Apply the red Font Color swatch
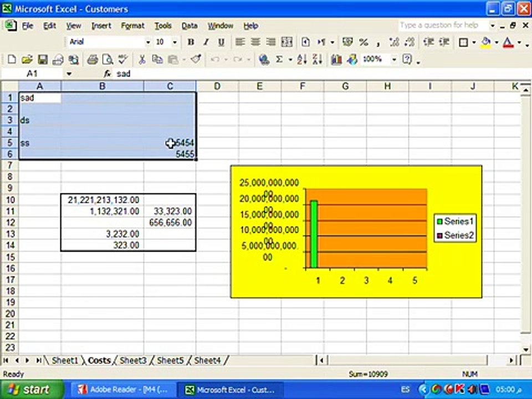The width and height of the screenshot is (532, 399). [x=508, y=42]
